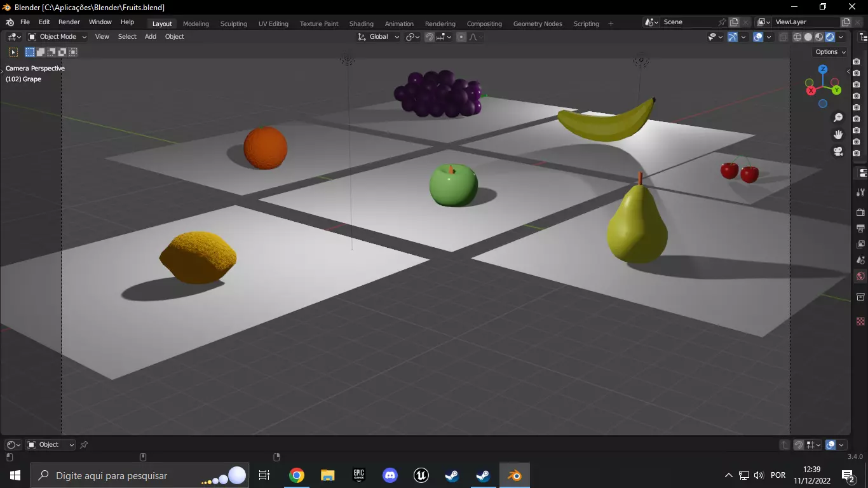Viewport: 868px width, 488px height.
Task: Open the viewport shading options dropdown
Action: point(840,37)
